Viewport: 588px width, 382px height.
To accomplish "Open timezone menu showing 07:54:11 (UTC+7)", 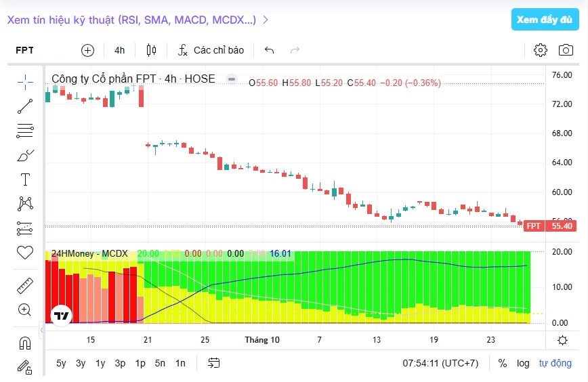I will [x=440, y=363].
